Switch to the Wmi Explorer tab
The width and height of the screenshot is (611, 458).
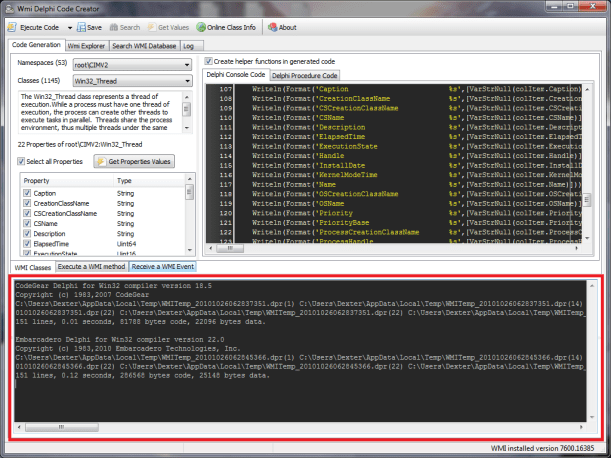pyautogui.click(x=87, y=45)
